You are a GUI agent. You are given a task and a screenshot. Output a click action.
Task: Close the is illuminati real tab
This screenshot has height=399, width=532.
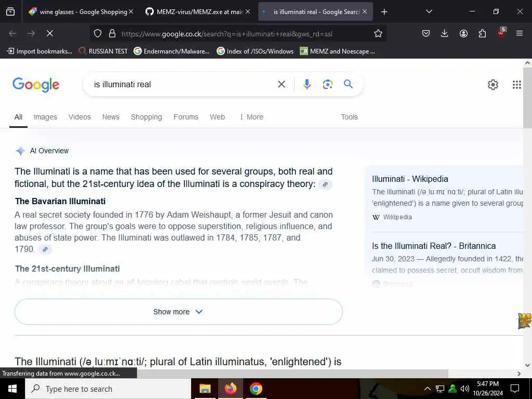tap(365, 11)
